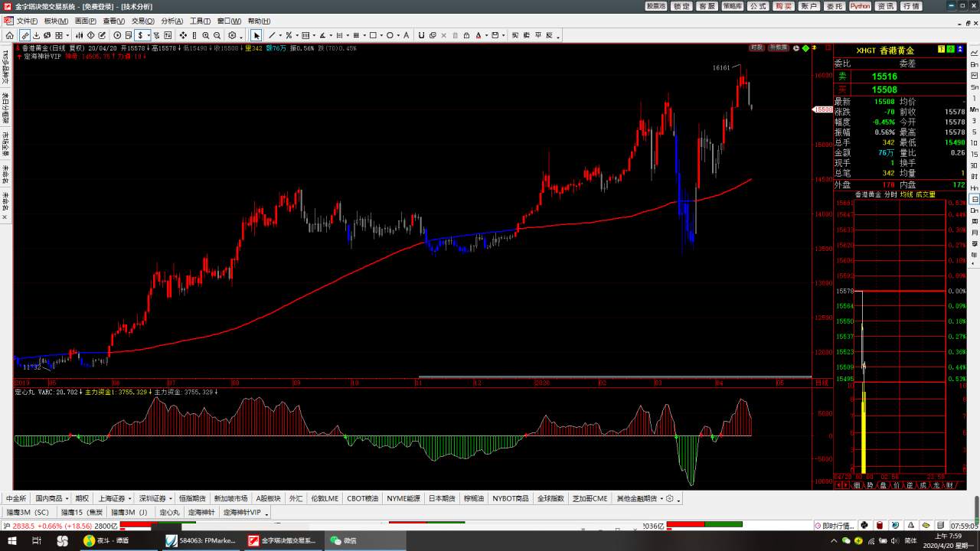Select the 30-minute period in right strip
The image size is (980, 551).
pyautogui.click(x=974, y=165)
